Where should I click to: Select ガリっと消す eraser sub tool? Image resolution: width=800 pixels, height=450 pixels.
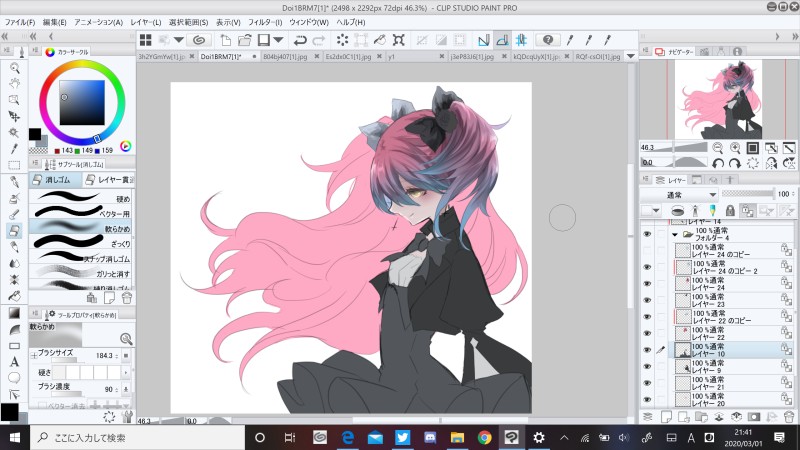(x=82, y=273)
